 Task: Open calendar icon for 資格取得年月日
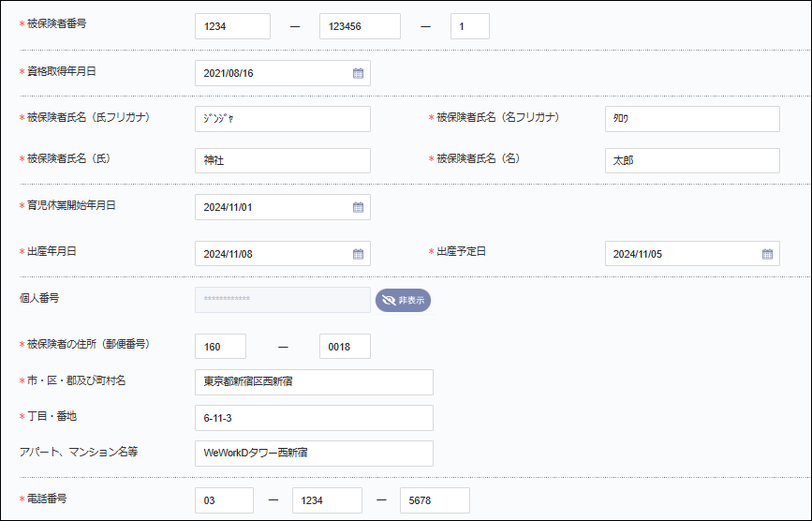point(358,73)
